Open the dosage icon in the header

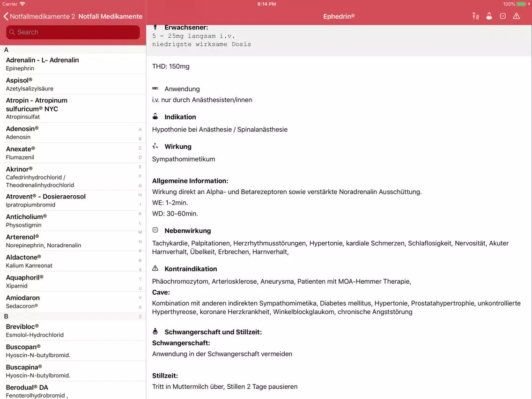[x=476, y=16]
